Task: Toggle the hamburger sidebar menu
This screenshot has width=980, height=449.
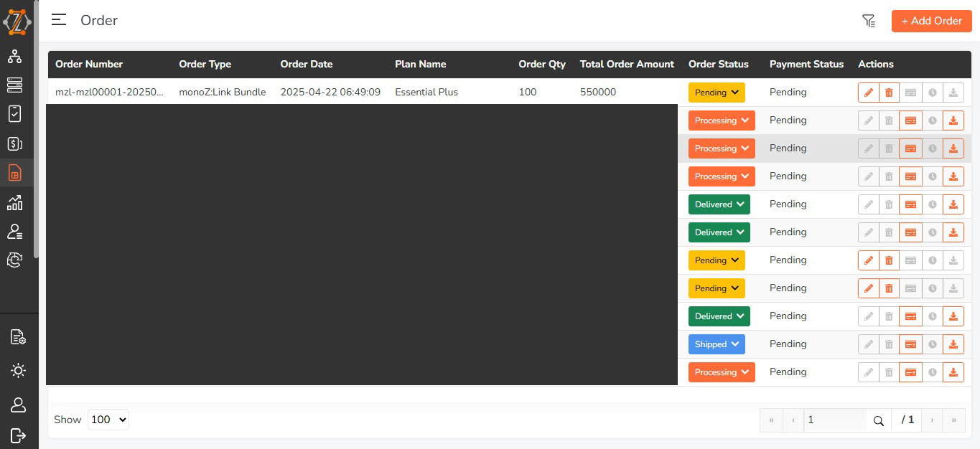Action: [59, 20]
